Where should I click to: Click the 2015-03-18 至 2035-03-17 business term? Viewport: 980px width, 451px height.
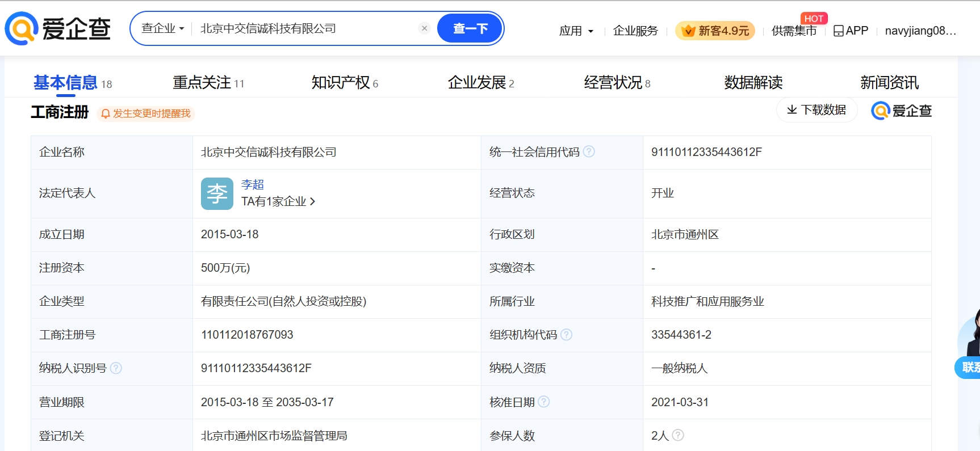(267, 402)
